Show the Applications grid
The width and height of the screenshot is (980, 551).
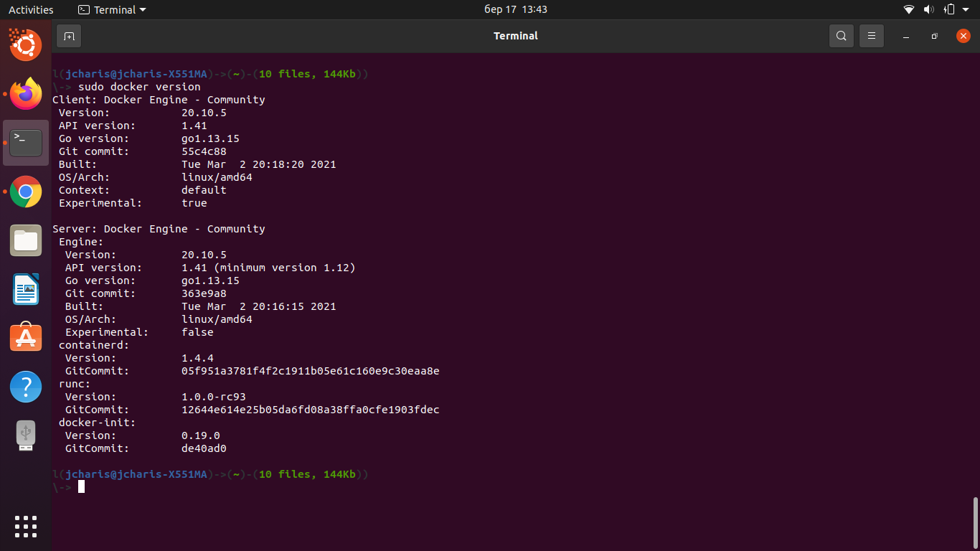pyautogui.click(x=26, y=526)
